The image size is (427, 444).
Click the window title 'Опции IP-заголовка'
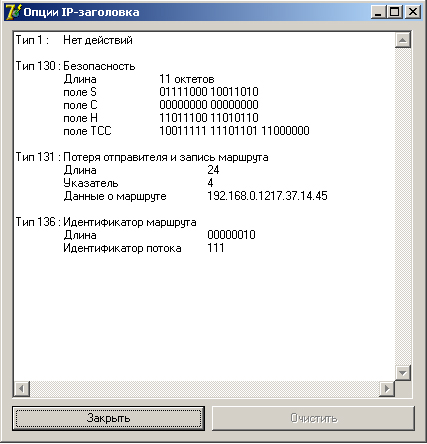(81, 12)
